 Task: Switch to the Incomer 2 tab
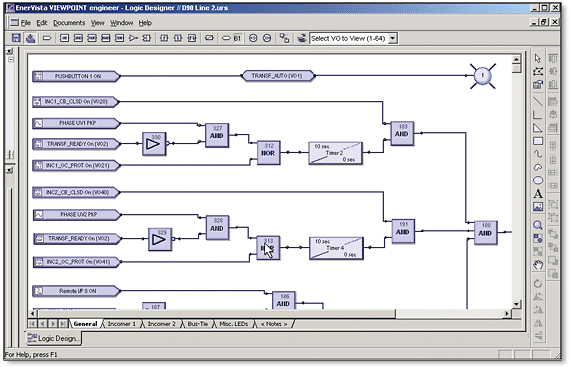[161, 324]
